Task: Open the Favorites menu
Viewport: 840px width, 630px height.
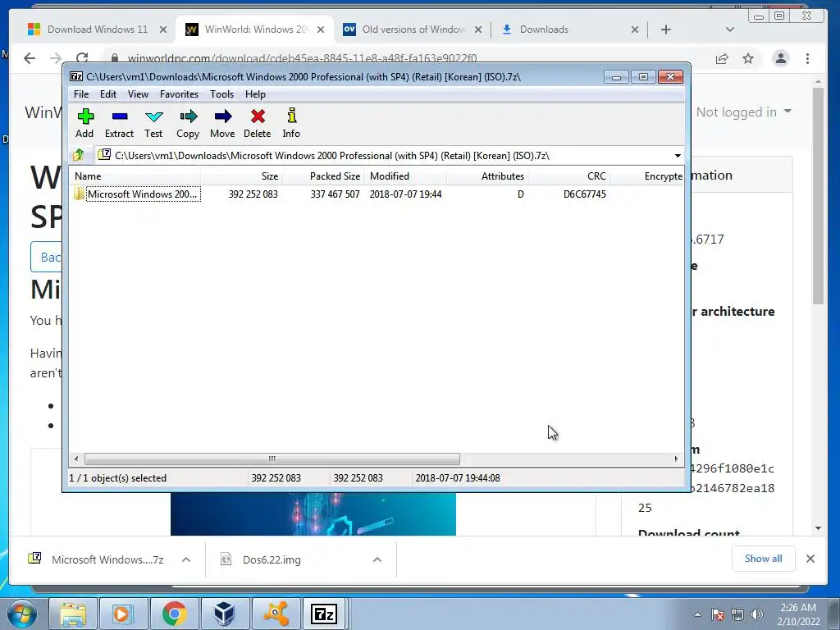Action: coord(179,94)
